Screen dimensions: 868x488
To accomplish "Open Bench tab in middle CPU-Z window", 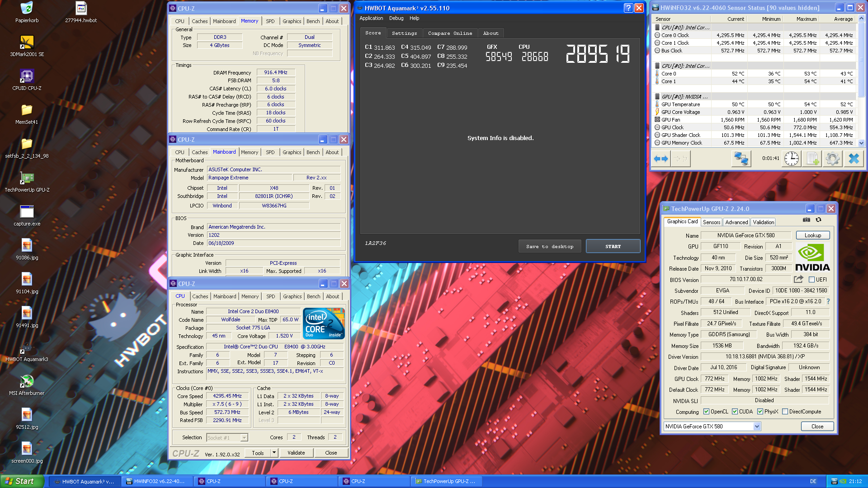I will click(x=313, y=152).
